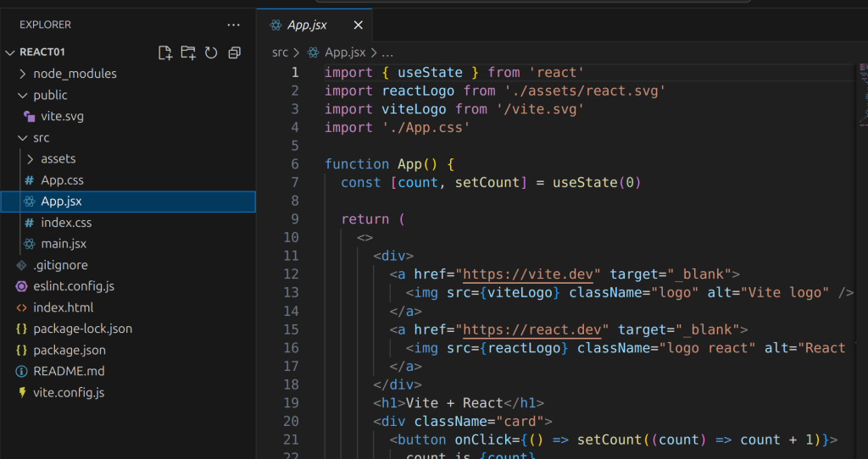This screenshot has height=459, width=868.
Task: Click line number 9 in gutter
Action: point(294,218)
